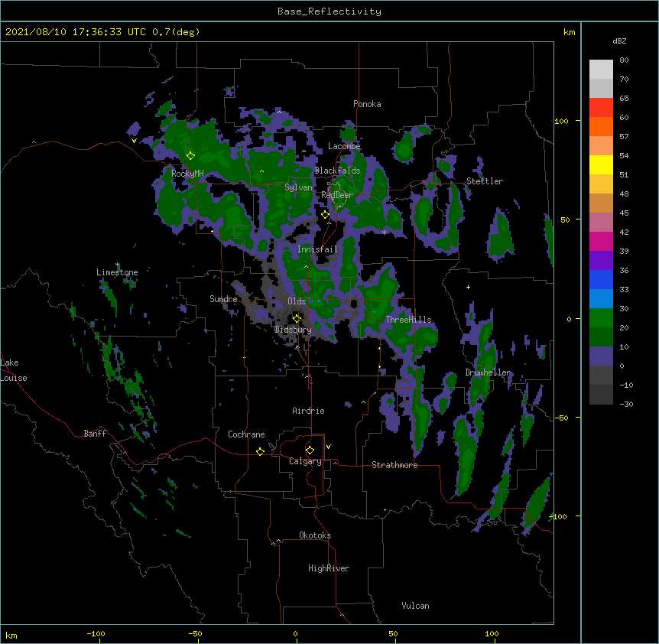Click the Sundre city label
Viewport: 659px width, 644px height.
(223, 299)
